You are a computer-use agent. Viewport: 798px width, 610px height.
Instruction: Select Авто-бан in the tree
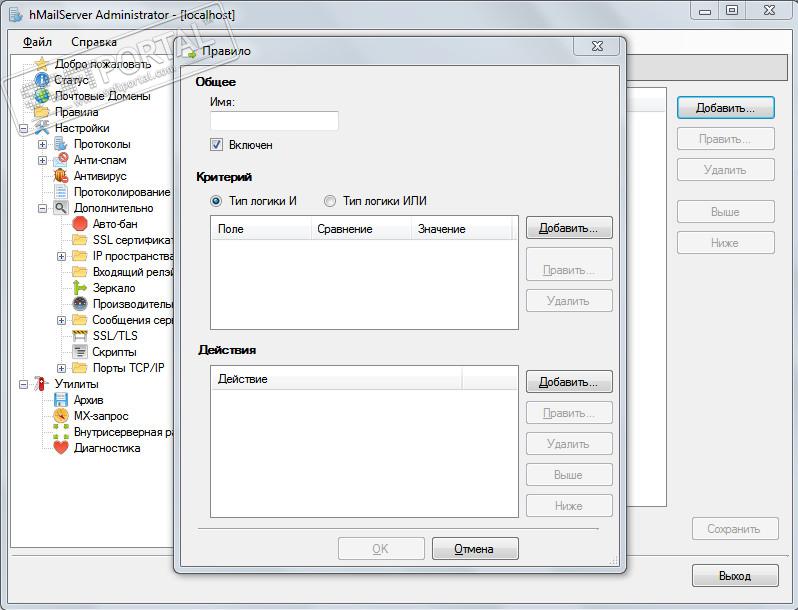point(115,224)
